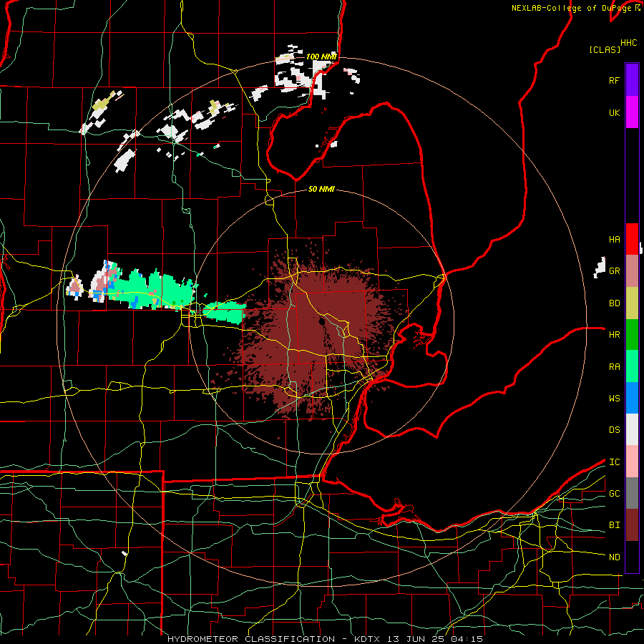Click the 100 NMI range ring label
Viewport: 644px width, 644px height.
click(321, 57)
